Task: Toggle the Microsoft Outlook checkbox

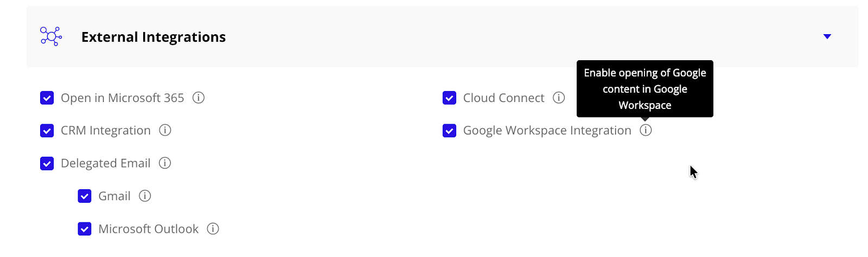Action: point(85,229)
